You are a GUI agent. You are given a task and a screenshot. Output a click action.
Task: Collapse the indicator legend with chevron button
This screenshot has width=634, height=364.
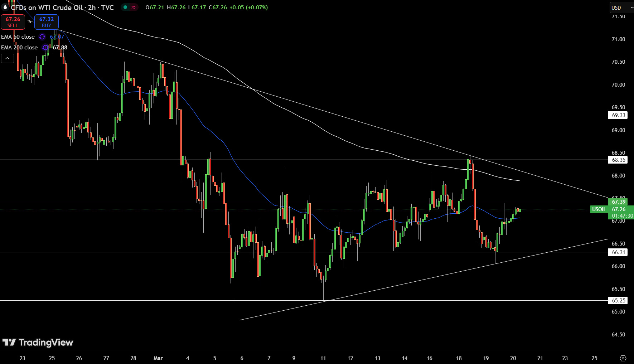8,58
